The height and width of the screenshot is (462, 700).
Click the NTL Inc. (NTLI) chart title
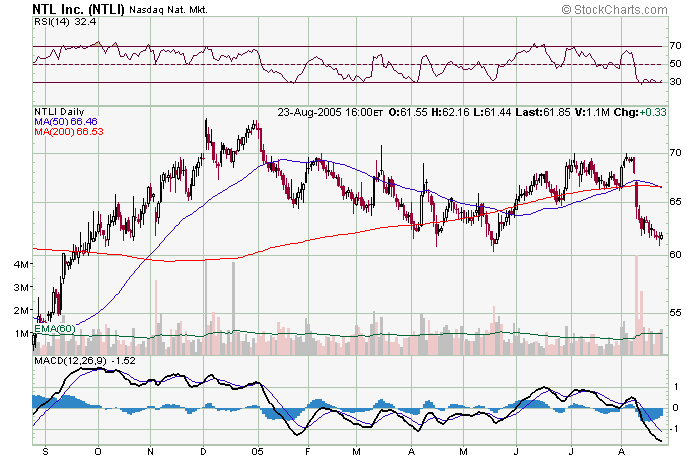pyautogui.click(x=79, y=8)
